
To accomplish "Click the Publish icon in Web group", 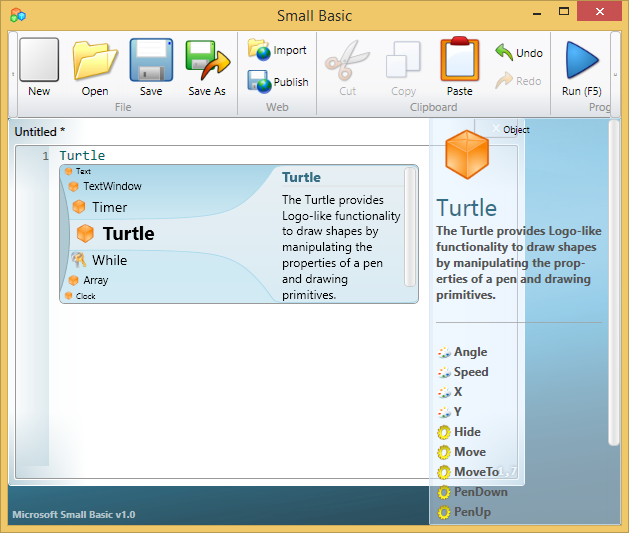I will pyautogui.click(x=259, y=82).
